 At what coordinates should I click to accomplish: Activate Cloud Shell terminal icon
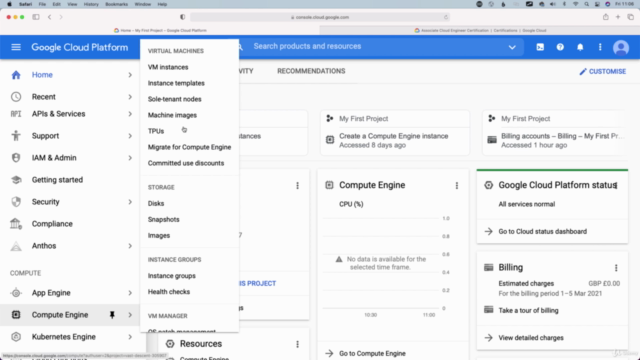coord(540,47)
